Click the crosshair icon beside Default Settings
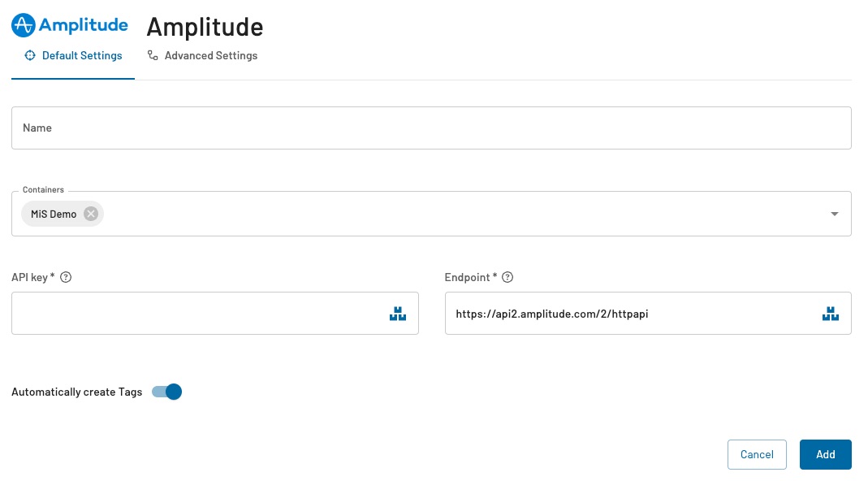This screenshot has width=868, height=481. pyautogui.click(x=30, y=55)
